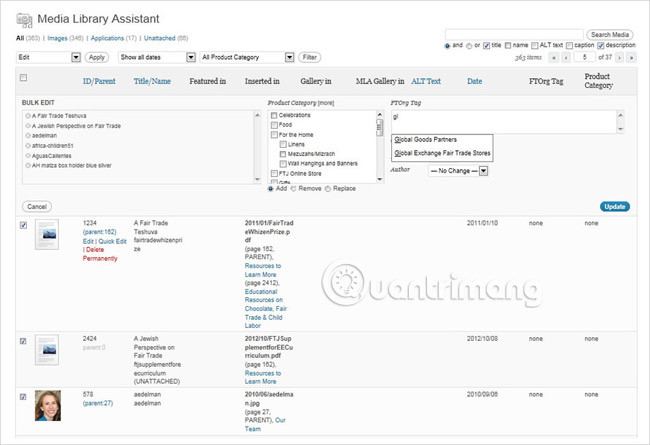Screen dimensions: 650x445
Task: Click the blue Update button
Action: tap(615, 206)
